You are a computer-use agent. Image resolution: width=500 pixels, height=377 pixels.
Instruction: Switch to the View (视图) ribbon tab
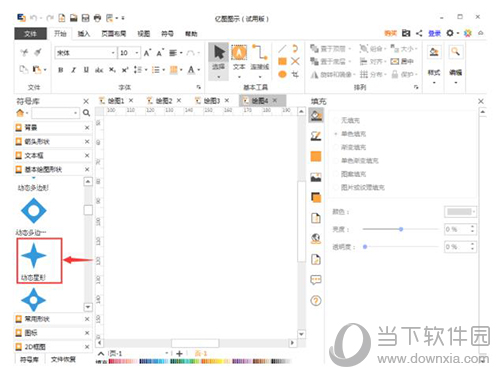(144, 33)
